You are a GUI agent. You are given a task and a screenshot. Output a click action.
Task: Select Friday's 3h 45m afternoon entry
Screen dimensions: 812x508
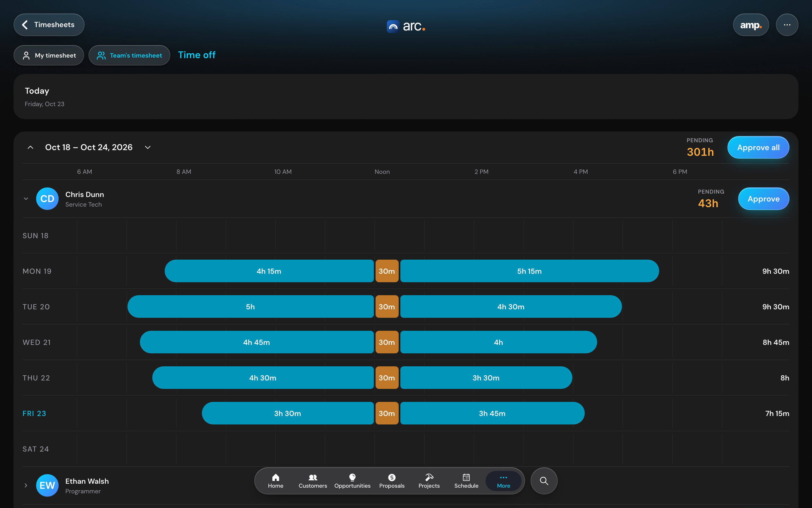coord(492,413)
